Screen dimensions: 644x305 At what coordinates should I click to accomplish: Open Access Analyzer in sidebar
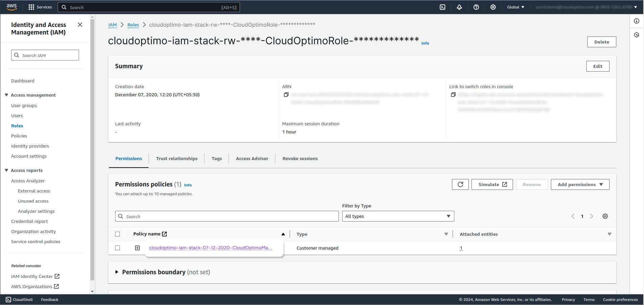coord(28,181)
